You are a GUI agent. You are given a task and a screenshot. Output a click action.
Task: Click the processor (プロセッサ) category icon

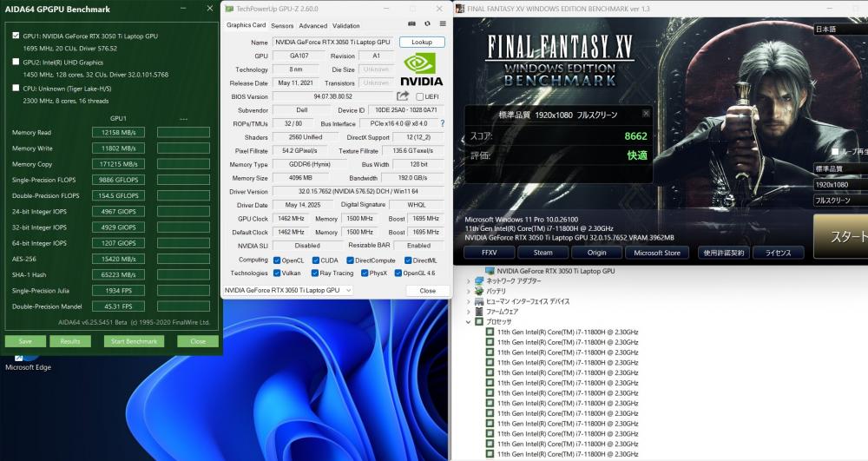click(479, 321)
